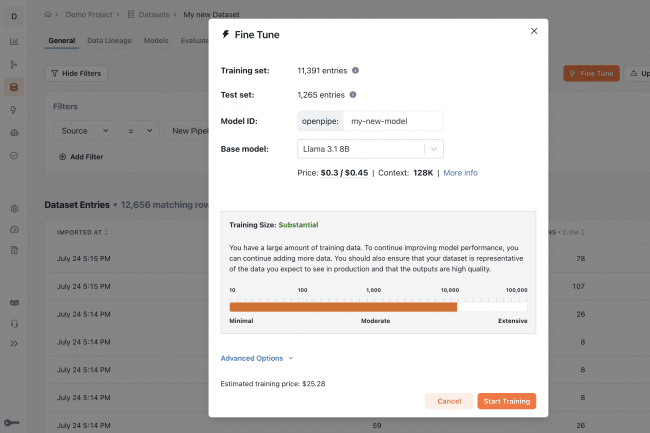Click the My new Dataset breadcrumb
This screenshot has height=433, width=650.
211,15
